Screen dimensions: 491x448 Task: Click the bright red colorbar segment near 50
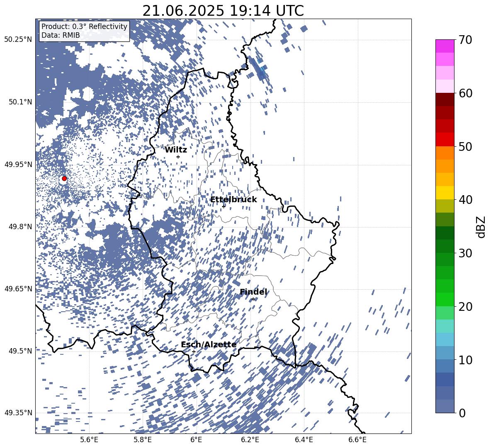click(445, 140)
